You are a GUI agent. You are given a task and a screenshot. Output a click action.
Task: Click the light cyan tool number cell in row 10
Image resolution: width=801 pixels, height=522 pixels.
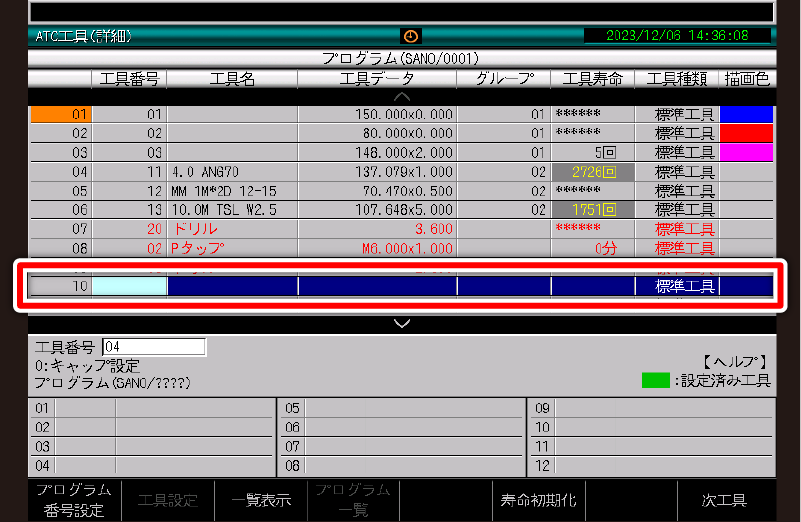pyautogui.click(x=129, y=286)
